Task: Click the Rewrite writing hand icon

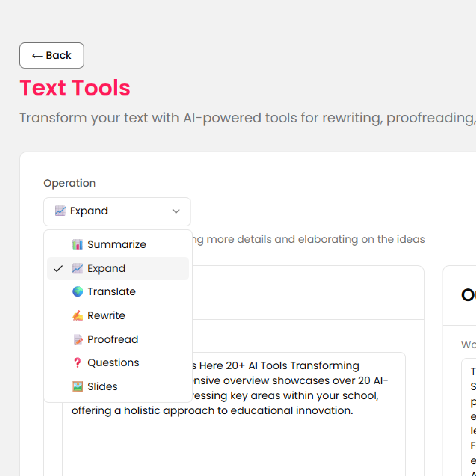Action: point(77,316)
